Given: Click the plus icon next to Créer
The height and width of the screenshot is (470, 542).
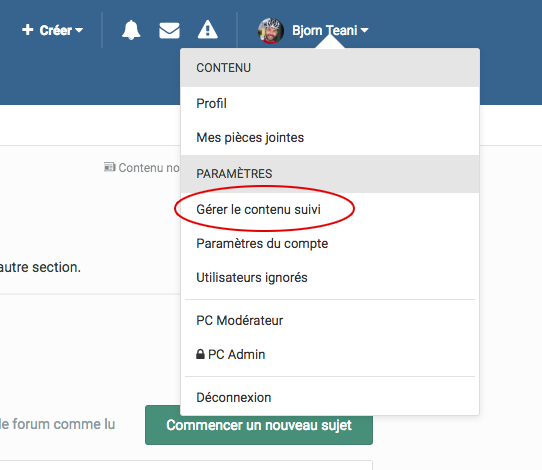Looking at the screenshot, I should click(x=28, y=30).
